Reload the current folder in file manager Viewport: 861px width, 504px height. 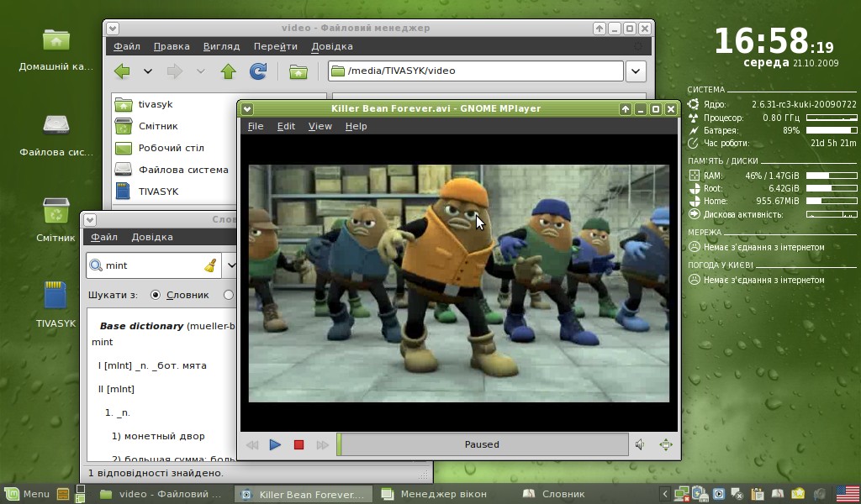(258, 71)
